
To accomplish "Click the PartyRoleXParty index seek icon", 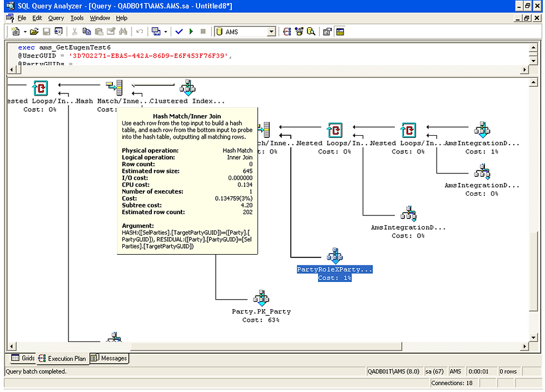I will pyautogui.click(x=335, y=256).
